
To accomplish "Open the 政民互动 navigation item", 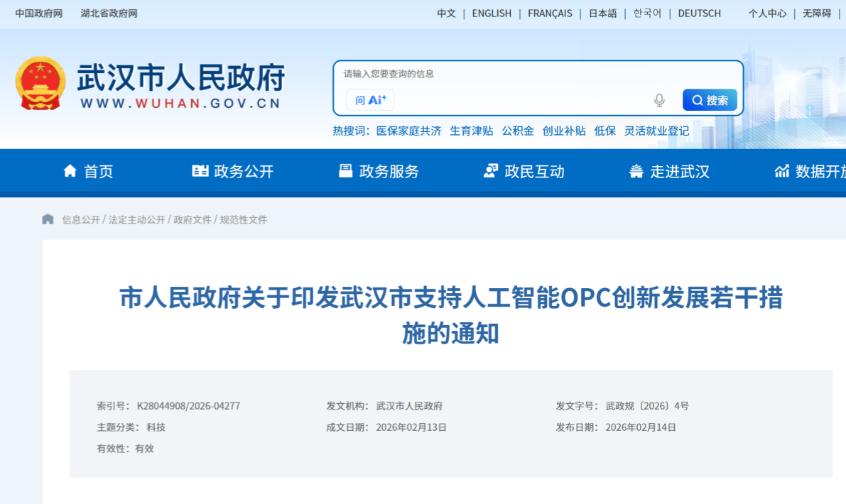I will pyautogui.click(x=524, y=171).
